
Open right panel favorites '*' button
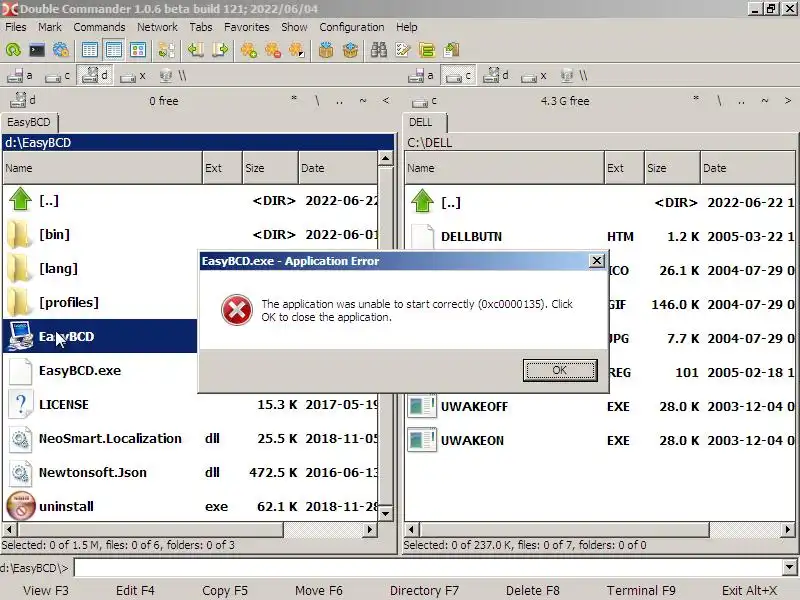tap(695, 99)
